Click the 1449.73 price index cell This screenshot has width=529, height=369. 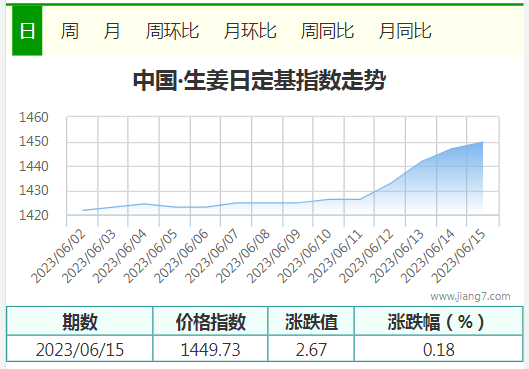210,349
